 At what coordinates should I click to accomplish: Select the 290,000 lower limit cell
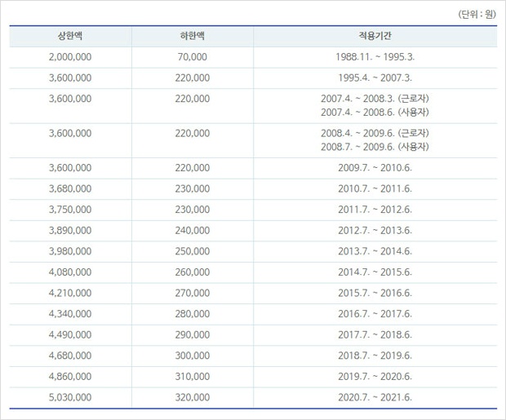(193, 335)
